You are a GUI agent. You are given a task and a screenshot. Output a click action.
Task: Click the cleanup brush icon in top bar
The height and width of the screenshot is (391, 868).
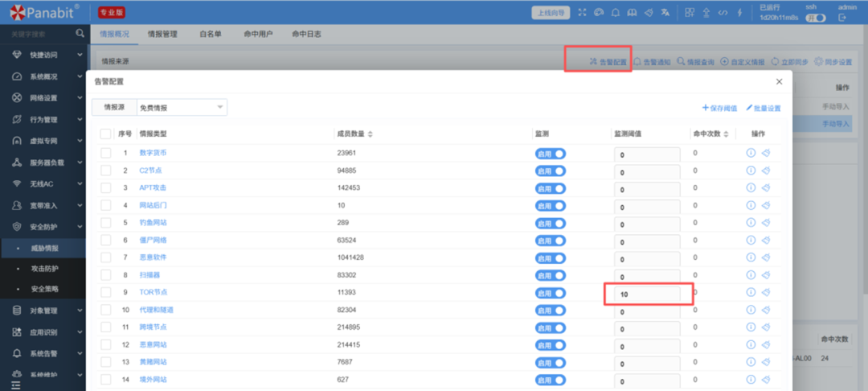(x=649, y=13)
